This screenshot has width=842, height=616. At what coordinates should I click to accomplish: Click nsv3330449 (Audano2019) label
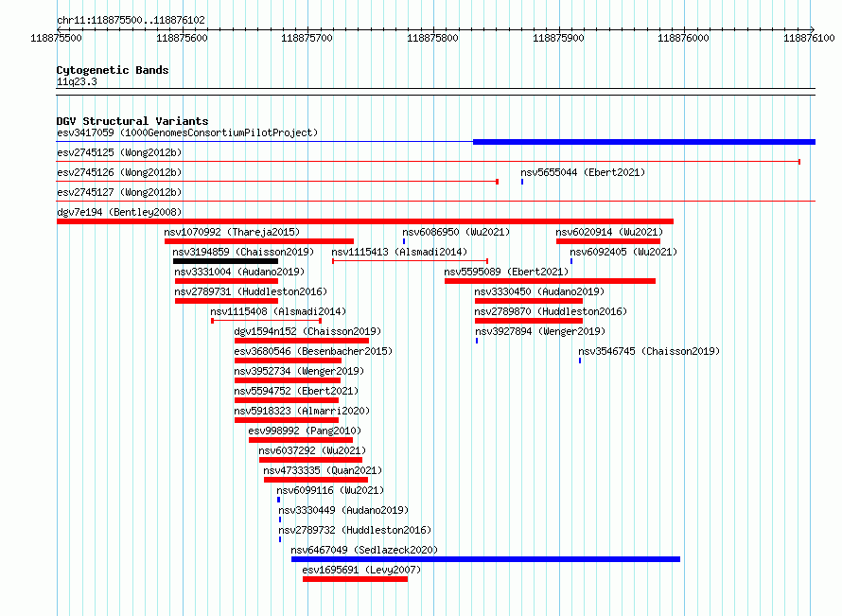click(343, 510)
